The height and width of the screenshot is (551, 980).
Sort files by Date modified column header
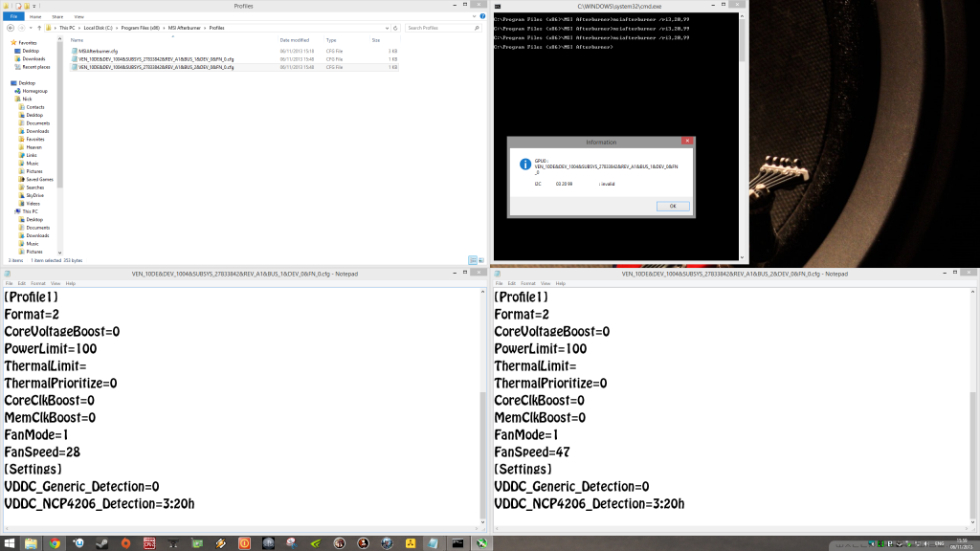[x=295, y=40]
